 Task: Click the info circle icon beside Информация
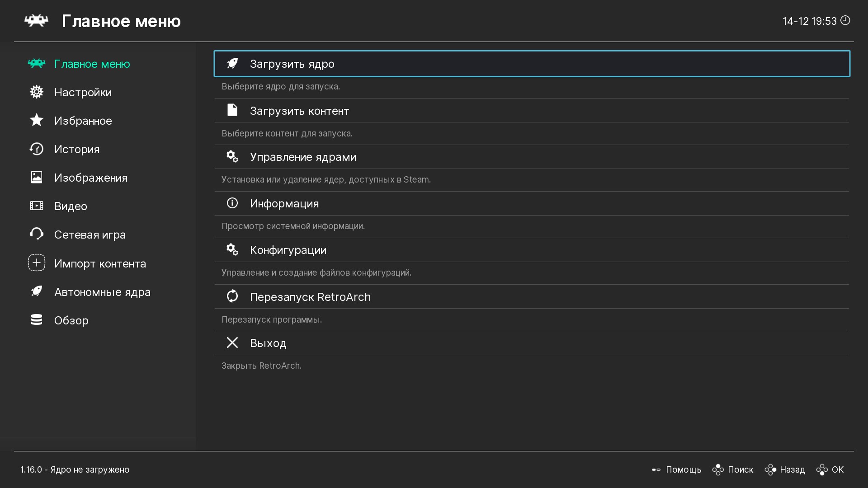click(232, 203)
